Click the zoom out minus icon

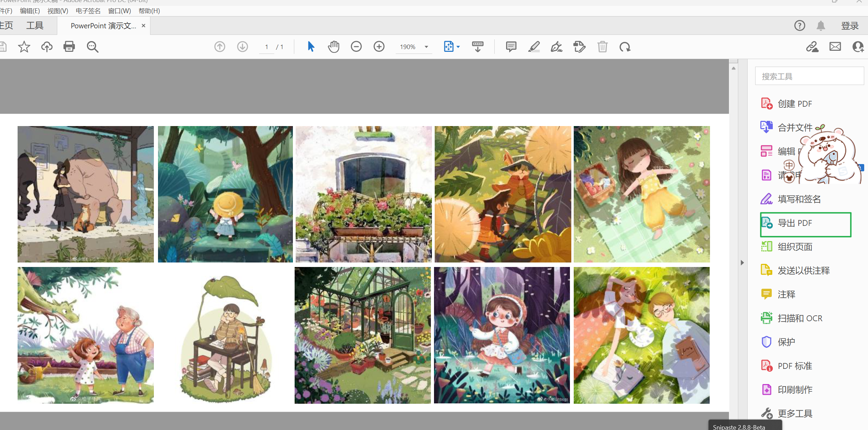click(356, 47)
